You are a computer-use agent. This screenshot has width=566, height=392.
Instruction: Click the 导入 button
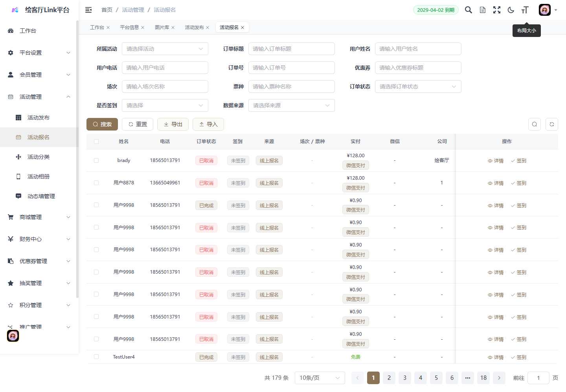[x=208, y=124]
